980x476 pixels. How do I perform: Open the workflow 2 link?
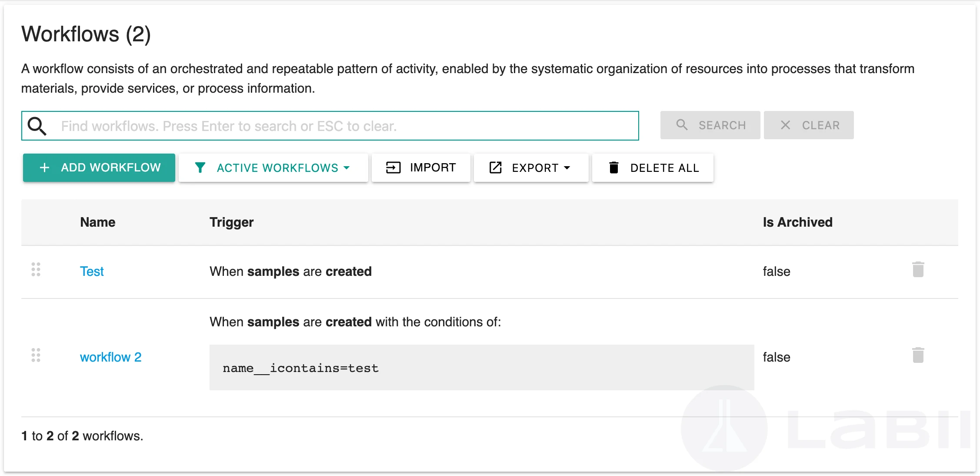110,357
